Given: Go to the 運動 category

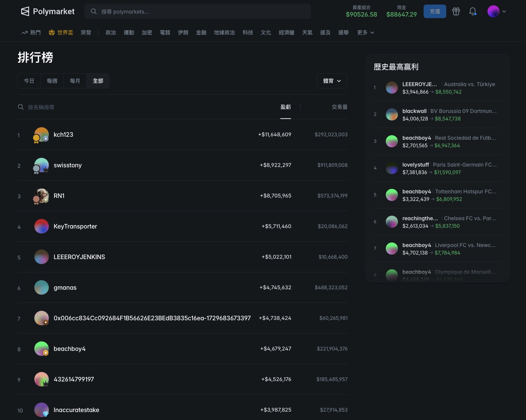Looking at the screenshot, I should 129,32.
